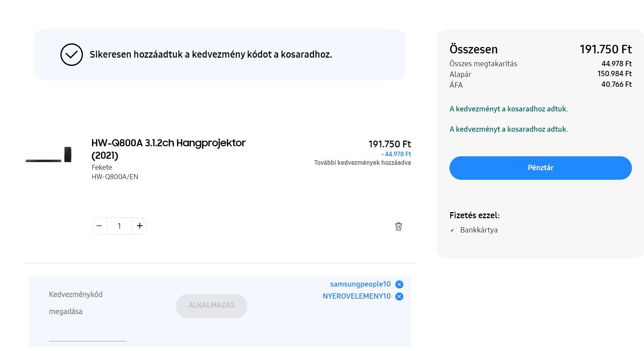Click the quantity number field
644x351 pixels.
[119, 226]
